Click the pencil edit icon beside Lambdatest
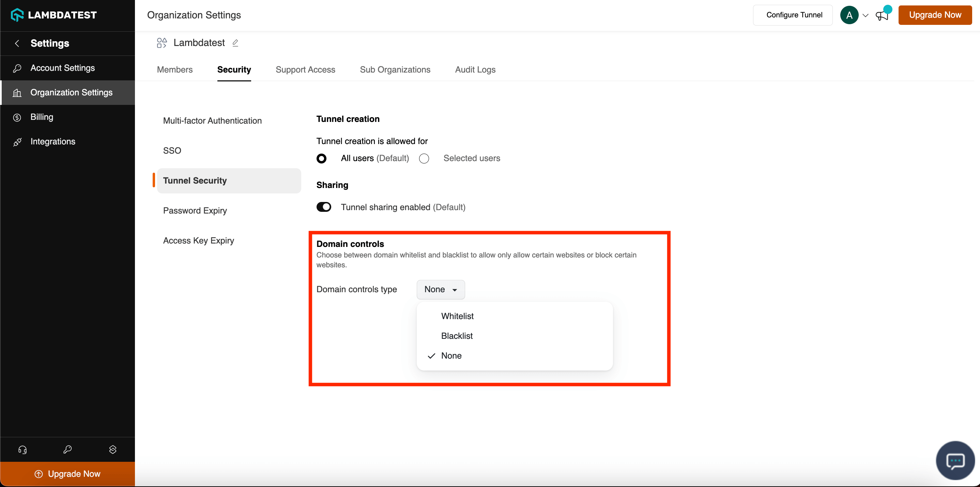The width and height of the screenshot is (980, 487). point(235,43)
